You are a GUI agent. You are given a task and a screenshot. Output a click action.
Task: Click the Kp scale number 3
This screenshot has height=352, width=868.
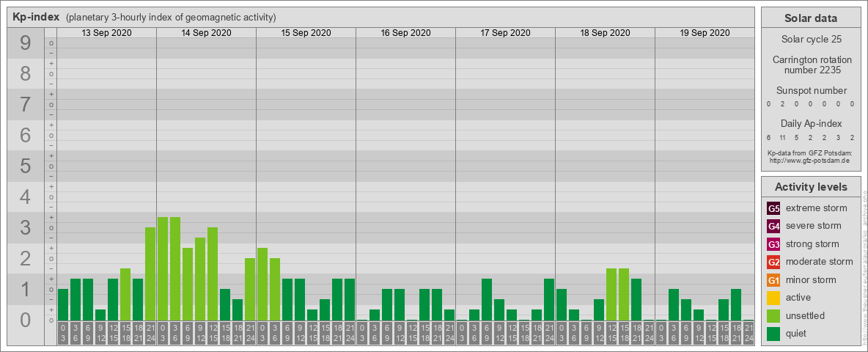point(26,227)
